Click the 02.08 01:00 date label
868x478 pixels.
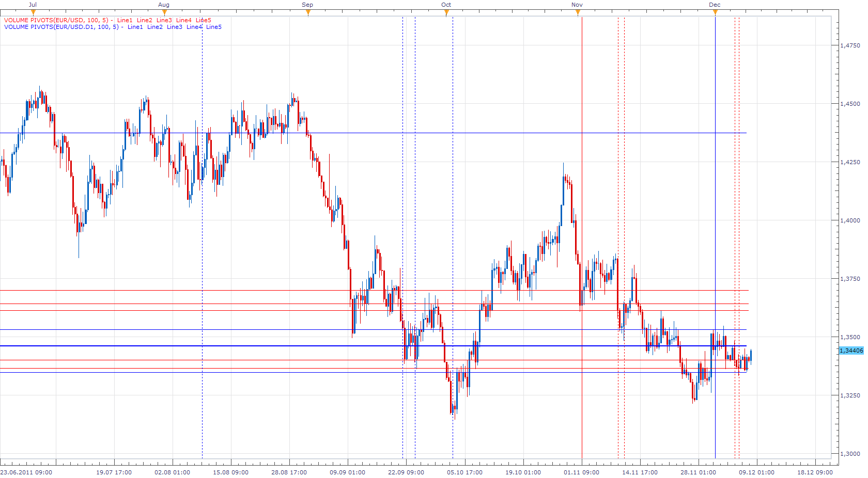click(173, 472)
